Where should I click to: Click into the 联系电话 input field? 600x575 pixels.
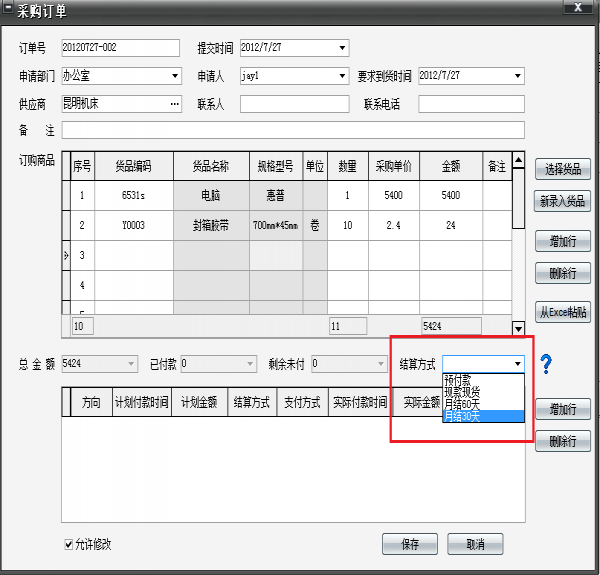pos(471,103)
